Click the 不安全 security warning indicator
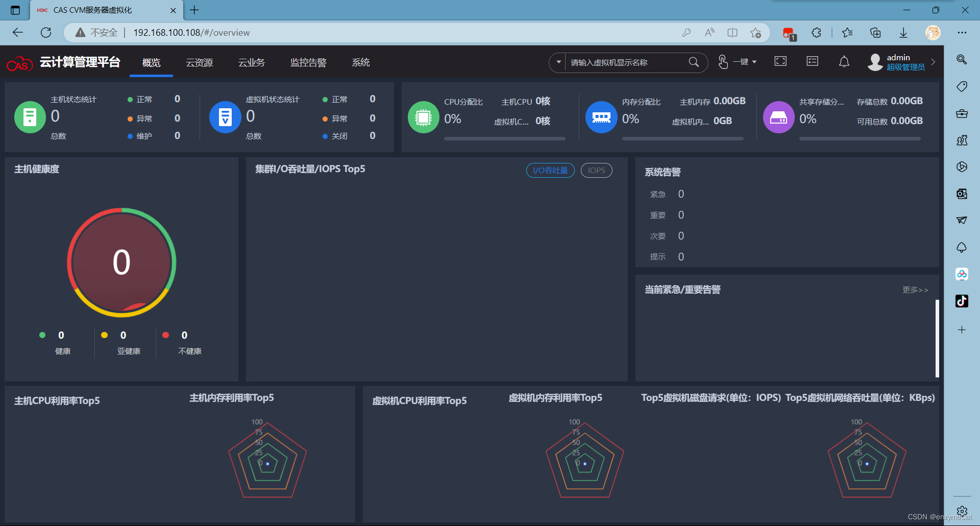The height and width of the screenshot is (526, 980). tap(97, 32)
